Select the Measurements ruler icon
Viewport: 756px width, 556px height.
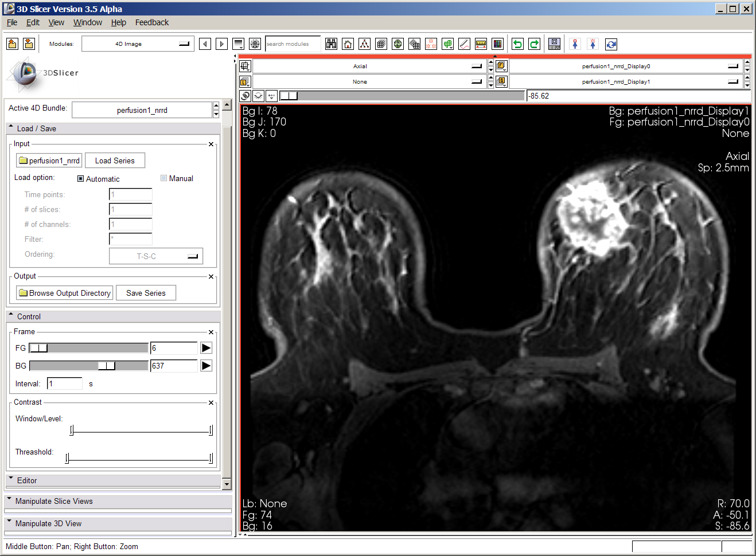click(481, 44)
